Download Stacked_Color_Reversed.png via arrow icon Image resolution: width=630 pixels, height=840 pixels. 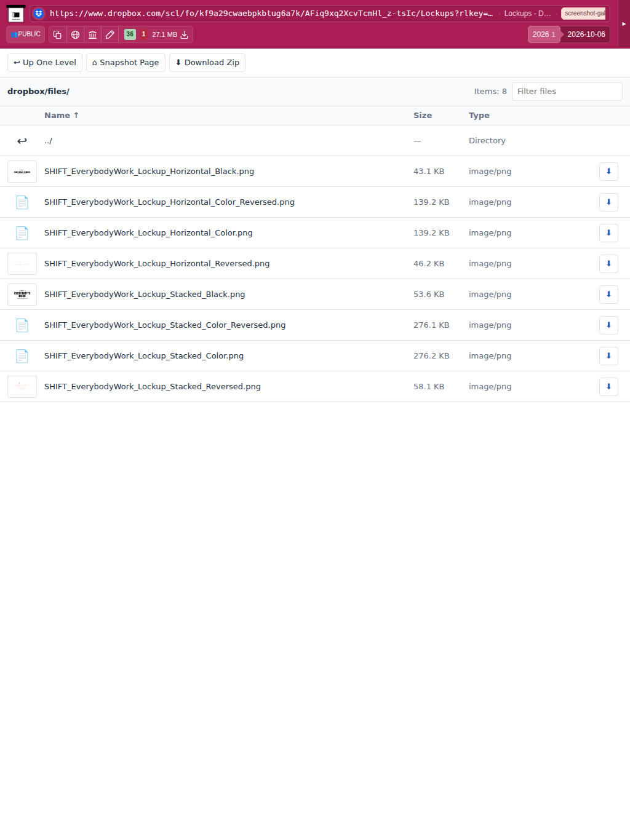[x=608, y=325]
